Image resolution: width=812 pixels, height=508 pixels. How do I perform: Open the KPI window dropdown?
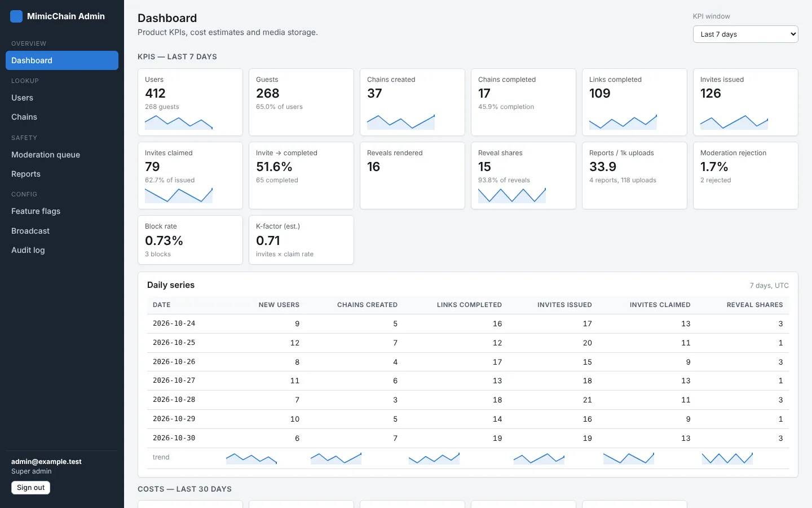tap(745, 34)
